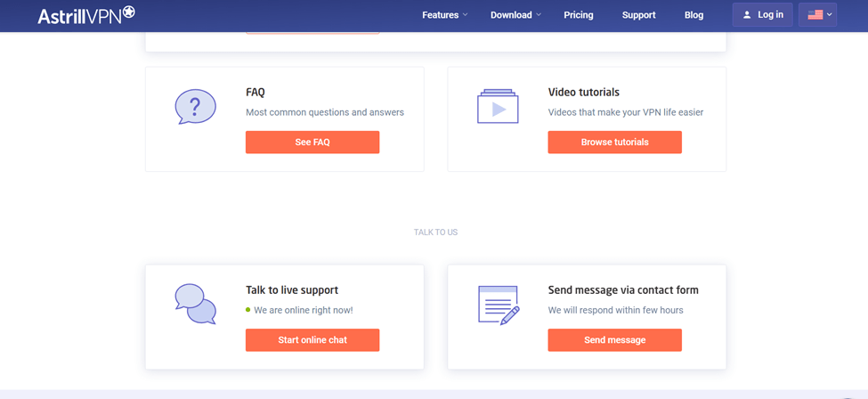This screenshot has height=399, width=868.
Task: Expand the Download dropdown menu
Action: [515, 15]
